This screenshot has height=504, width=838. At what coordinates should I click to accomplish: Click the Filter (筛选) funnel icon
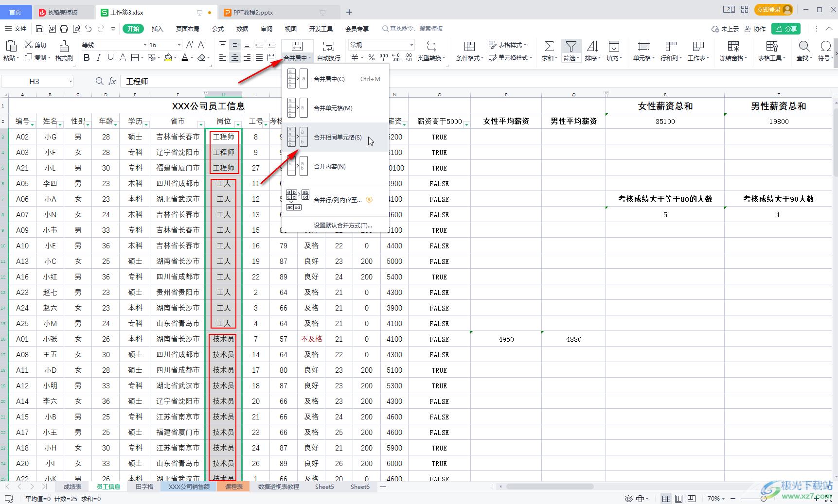click(571, 46)
